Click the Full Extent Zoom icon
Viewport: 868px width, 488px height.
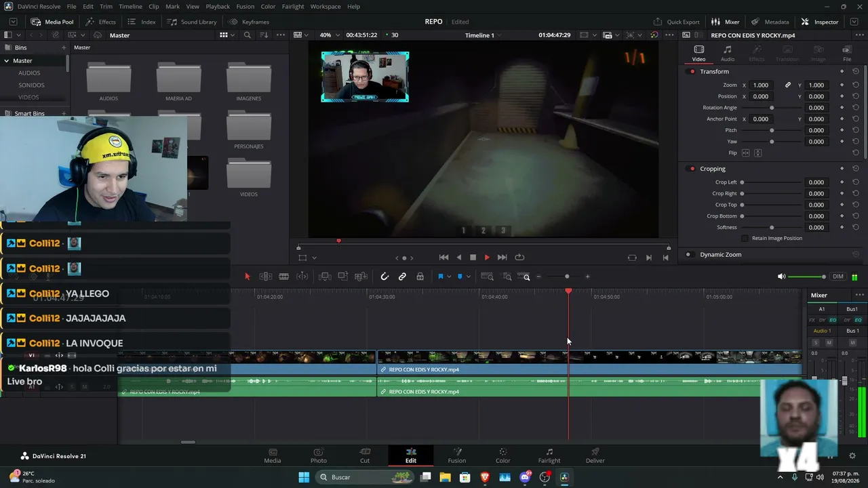[x=487, y=277]
